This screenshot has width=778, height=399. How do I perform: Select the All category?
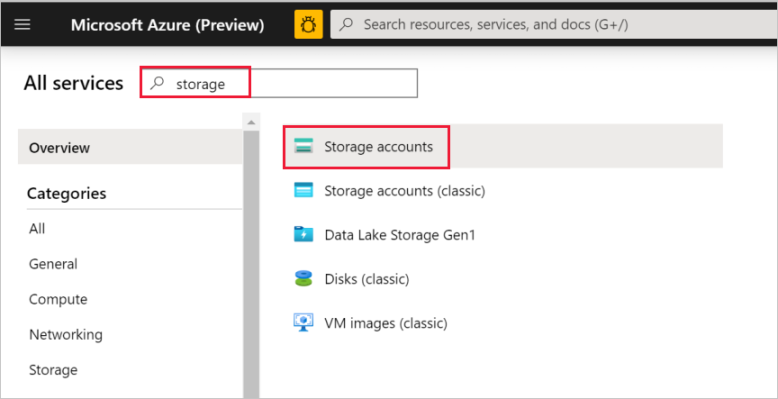coord(37,229)
